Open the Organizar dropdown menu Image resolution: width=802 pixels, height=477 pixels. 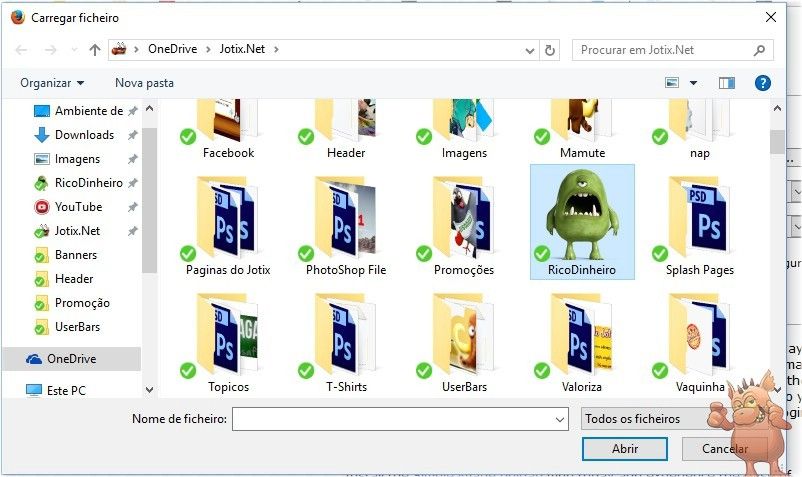point(52,83)
